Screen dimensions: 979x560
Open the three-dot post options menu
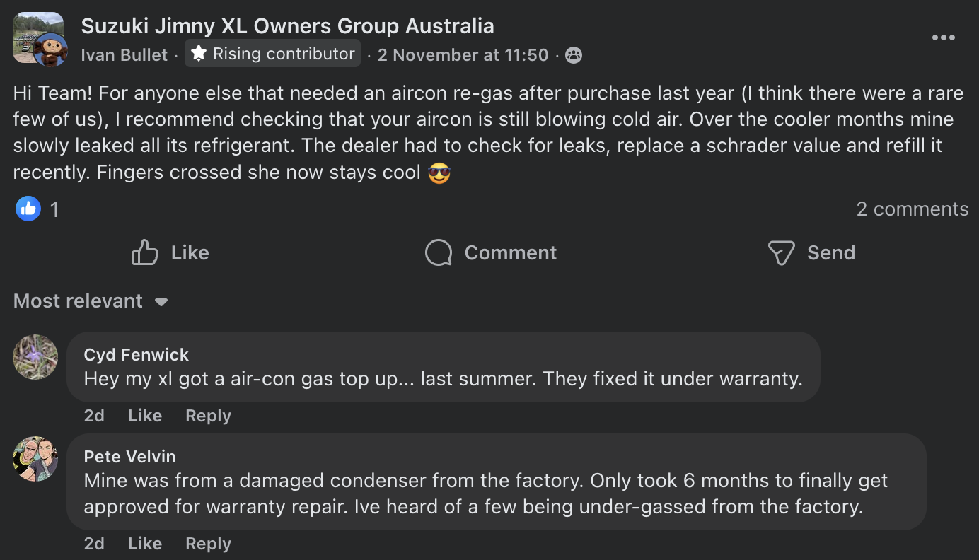[x=943, y=38]
